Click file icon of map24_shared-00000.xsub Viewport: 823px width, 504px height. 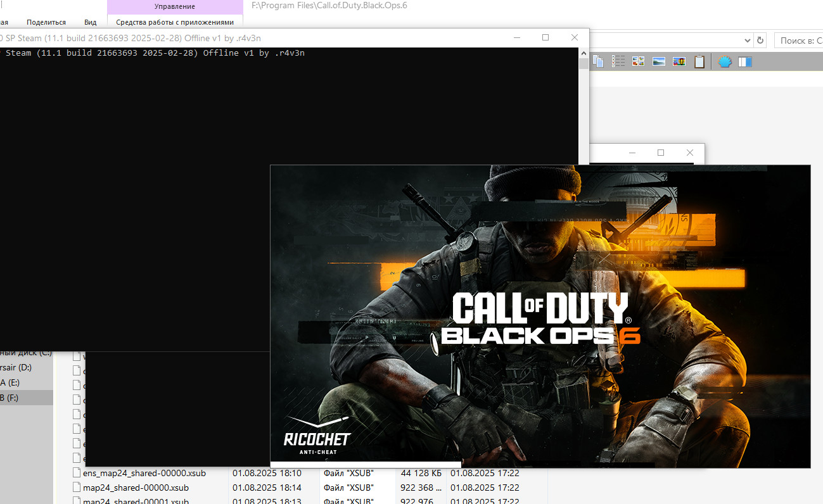tap(77, 488)
